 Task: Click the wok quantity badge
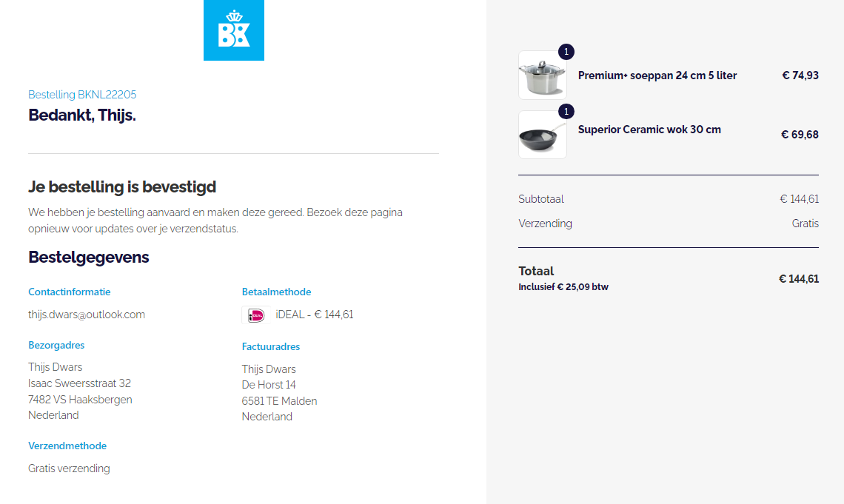[566, 112]
